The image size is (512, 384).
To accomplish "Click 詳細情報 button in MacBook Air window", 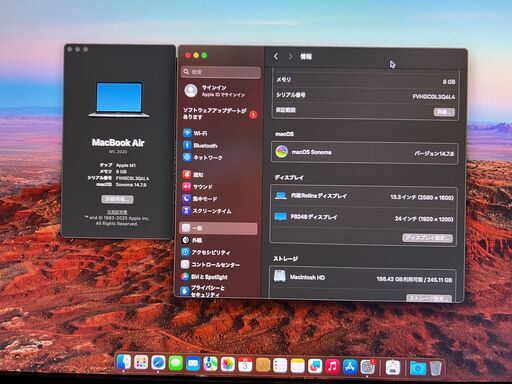I will click(x=117, y=199).
